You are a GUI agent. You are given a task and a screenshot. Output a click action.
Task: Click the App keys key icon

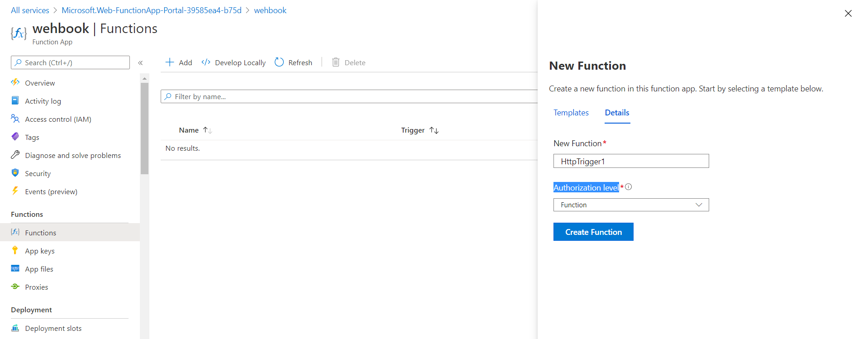click(x=15, y=250)
